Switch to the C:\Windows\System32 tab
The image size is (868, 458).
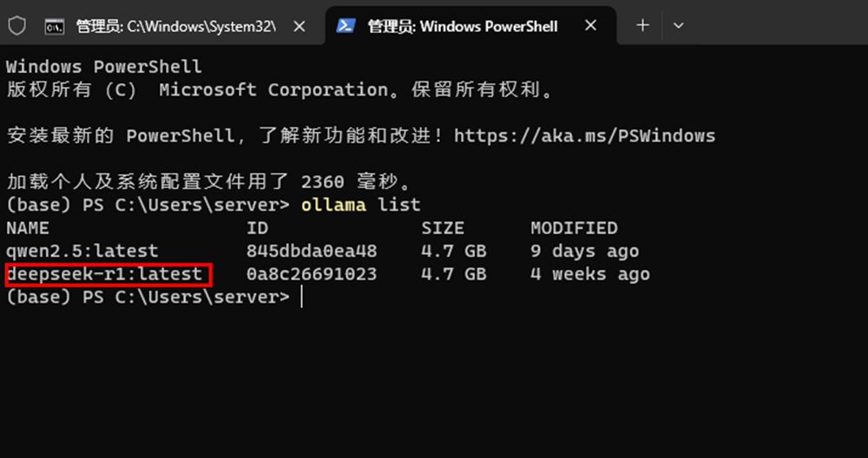175,26
